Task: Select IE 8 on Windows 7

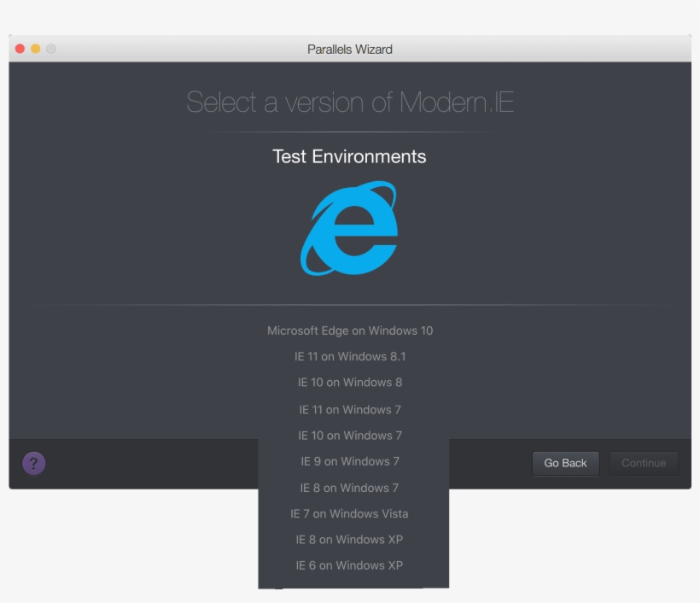Action: [x=350, y=487]
